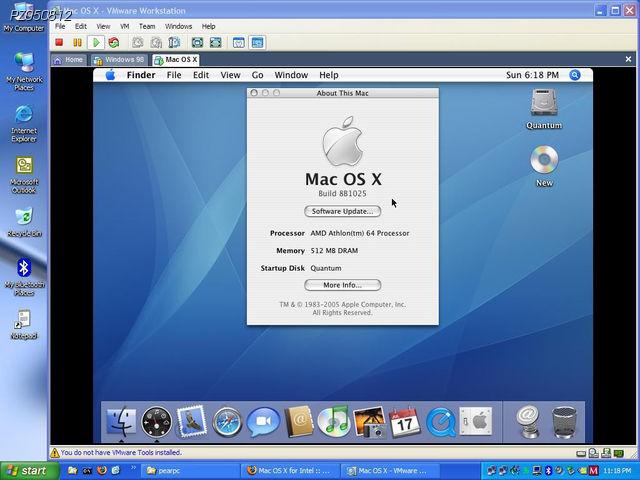Open iCal calendar from the Dock
The image size is (640, 480).
click(x=405, y=422)
